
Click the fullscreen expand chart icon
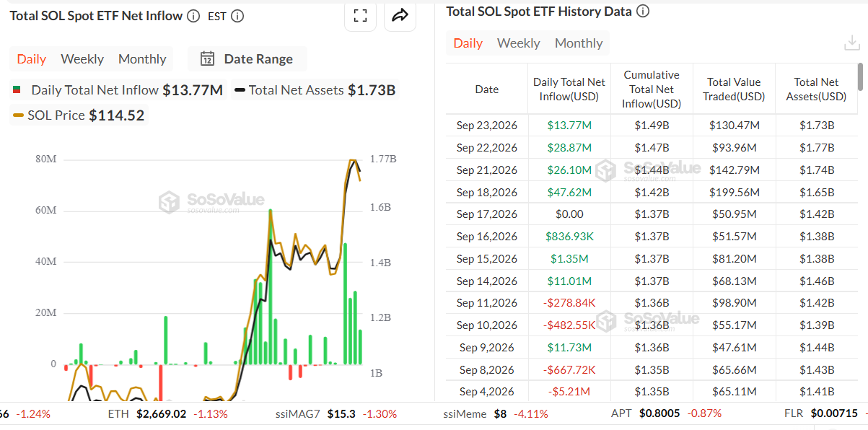pyautogui.click(x=360, y=16)
